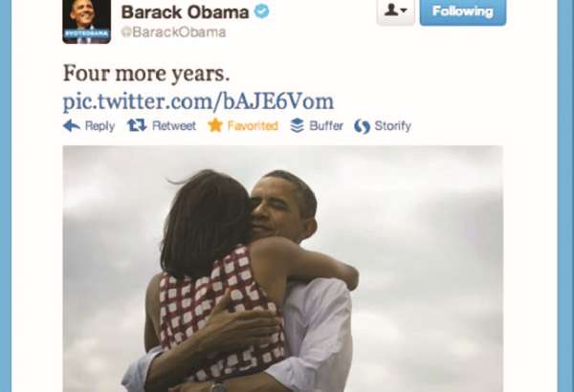Click the "Four more years." tweet text

click(146, 74)
